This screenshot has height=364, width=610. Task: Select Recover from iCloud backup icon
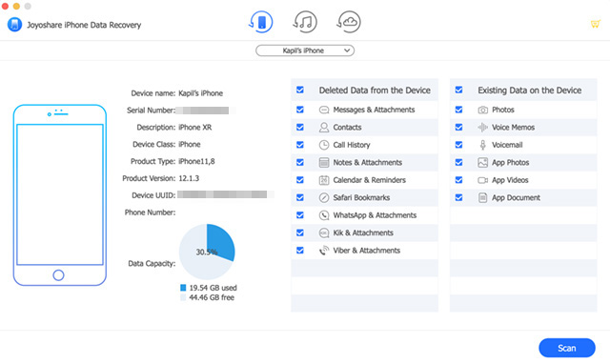[349, 22]
